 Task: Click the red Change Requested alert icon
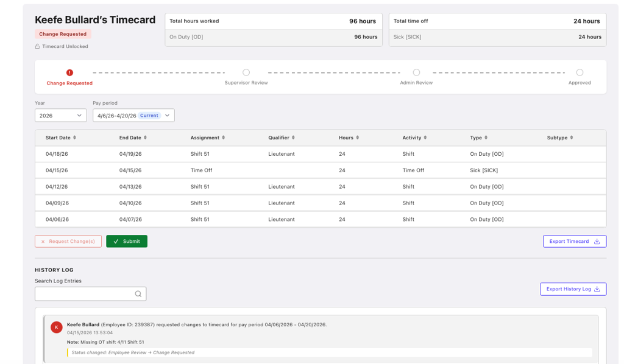[x=69, y=72]
